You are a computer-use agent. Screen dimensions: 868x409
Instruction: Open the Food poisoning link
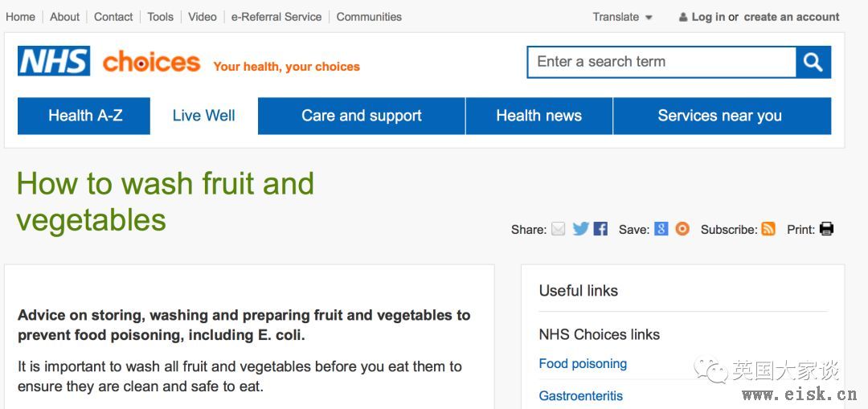[583, 364]
